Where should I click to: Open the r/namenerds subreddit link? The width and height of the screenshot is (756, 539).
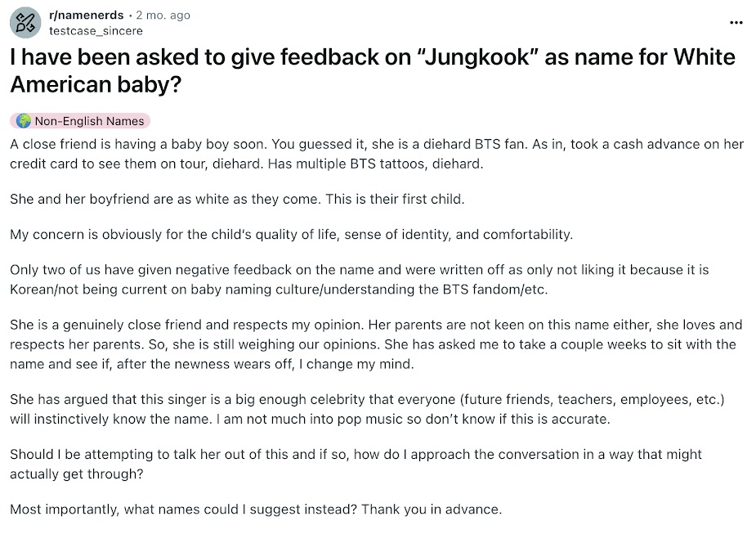click(87, 15)
